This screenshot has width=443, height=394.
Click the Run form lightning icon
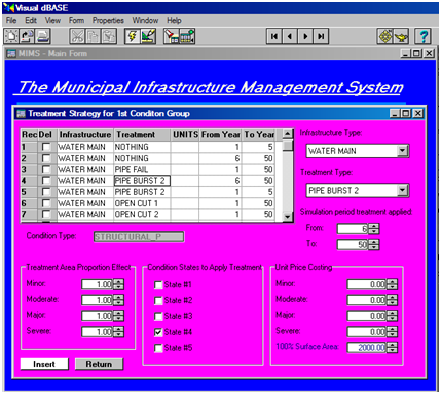132,36
